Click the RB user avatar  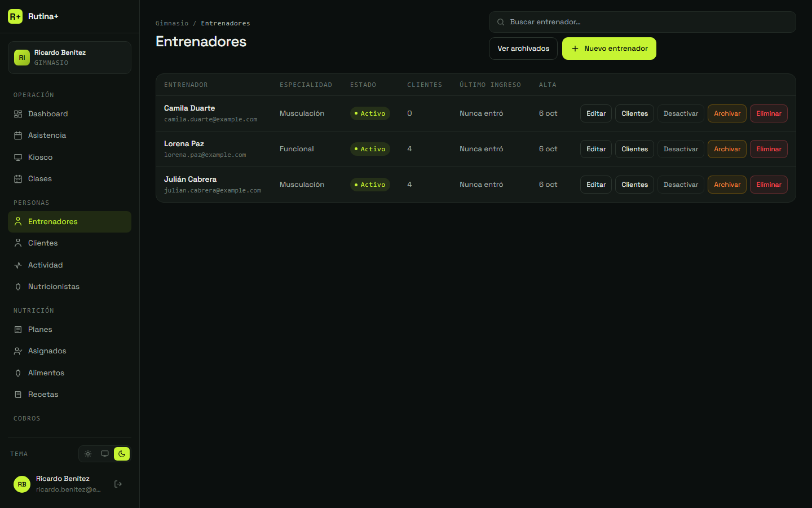pos(22,484)
